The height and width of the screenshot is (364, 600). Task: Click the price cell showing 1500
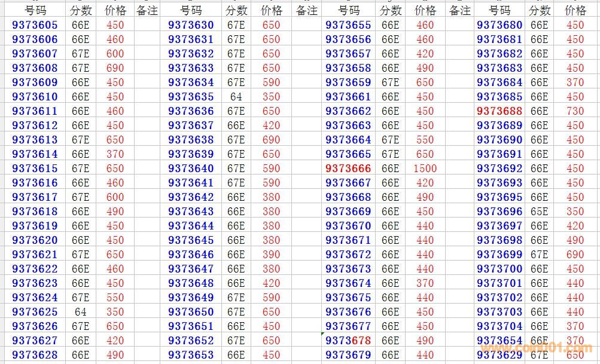(425, 169)
